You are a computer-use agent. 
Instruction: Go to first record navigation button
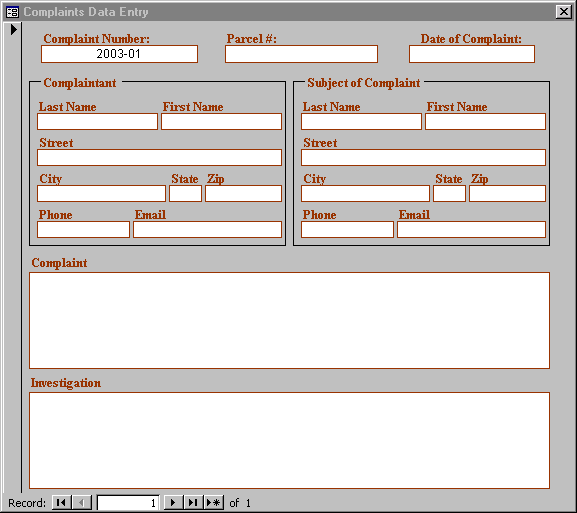pyautogui.click(x=61, y=503)
